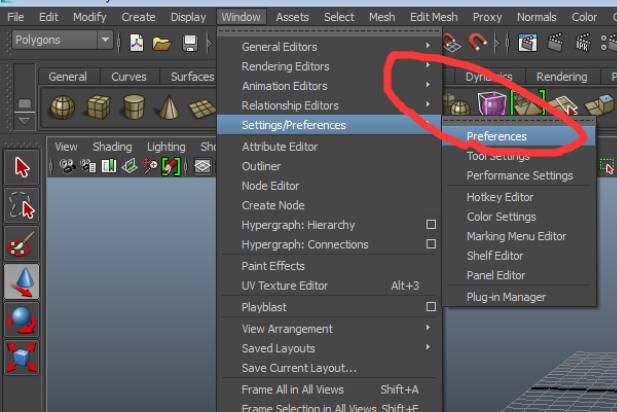Open Playblast option box
This screenshot has width=617, height=412.
[x=431, y=307]
